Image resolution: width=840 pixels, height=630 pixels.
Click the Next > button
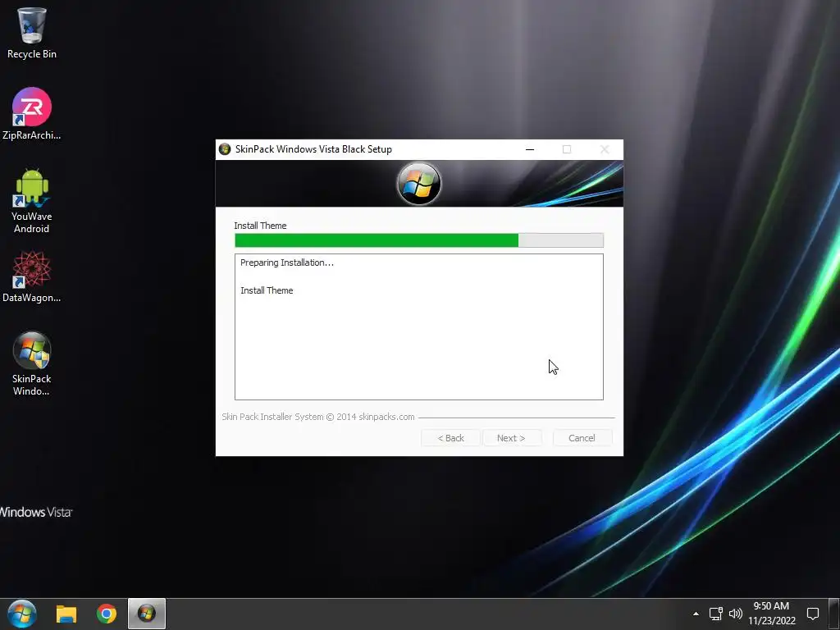coord(511,438)
